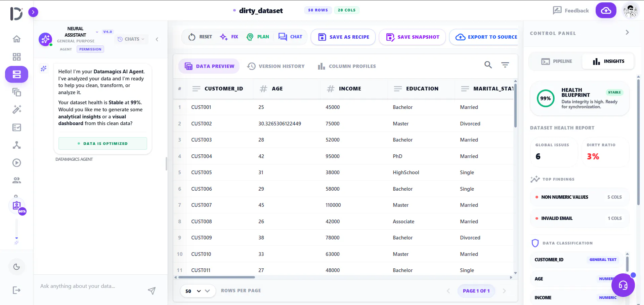The height and width of the screenshot is (305, 644).
Task: Click the table horizontal scrollbar thumb
Action: [217, 277]
